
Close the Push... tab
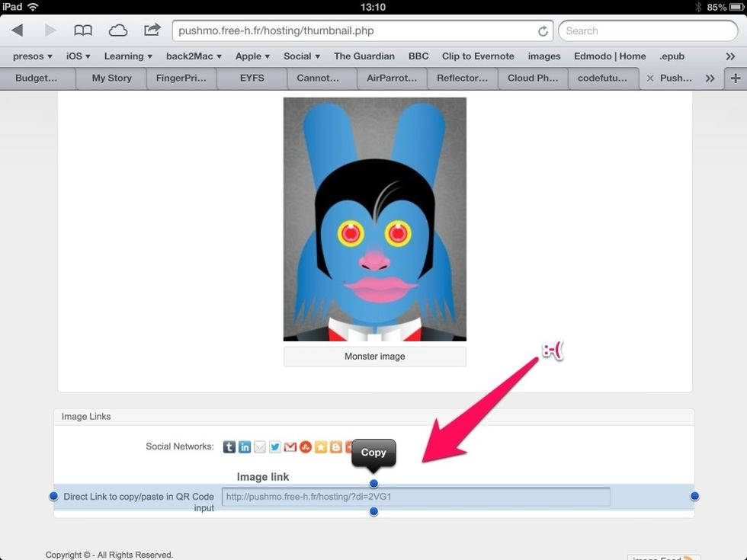coord(649,78)
